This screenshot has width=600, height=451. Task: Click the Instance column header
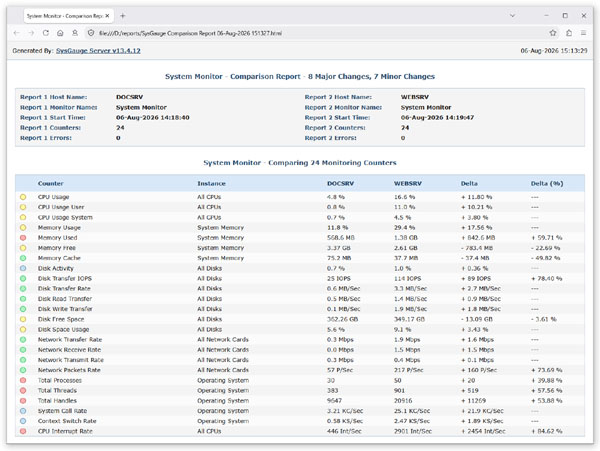211,183
